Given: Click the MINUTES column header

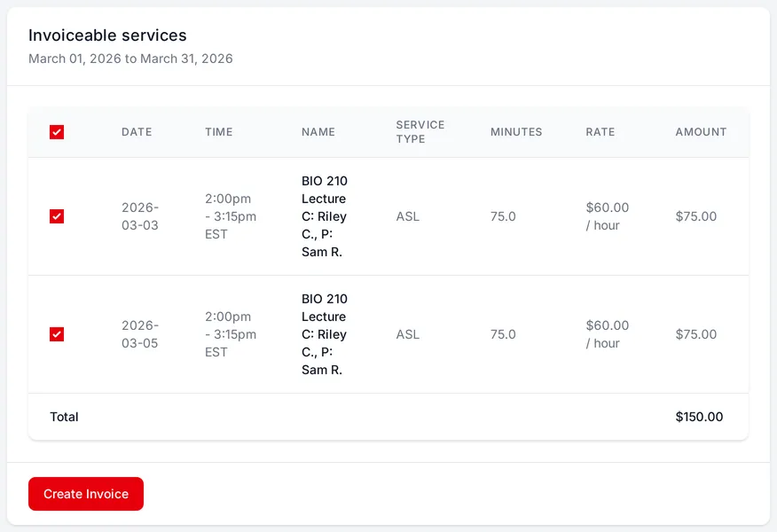Looking at the screenshot, I should coord(516,132).
